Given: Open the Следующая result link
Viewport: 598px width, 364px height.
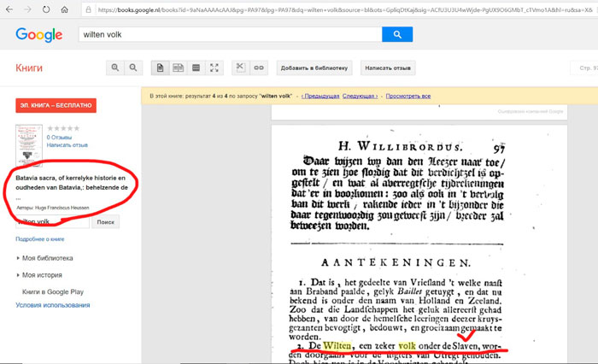Looking at the screenshot, I should (x=361, y=97).
